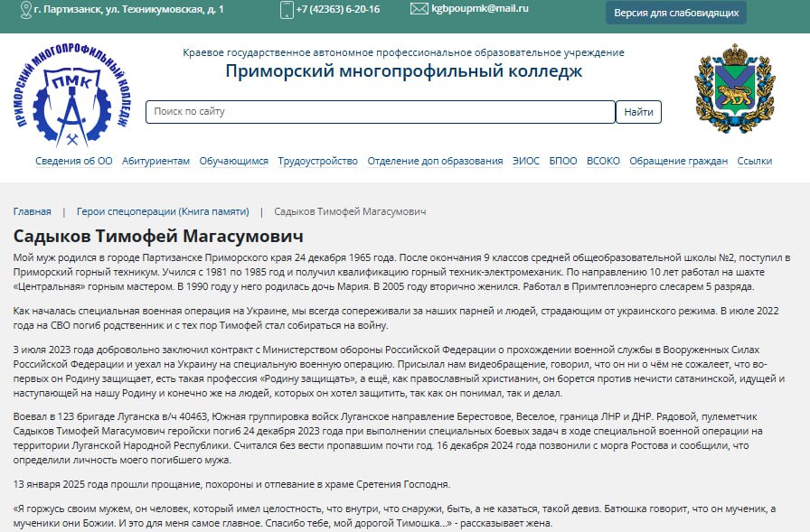Click the envelope email icon
The width and height of the screenshot is (810, 532).
click(x=419, y=9)
